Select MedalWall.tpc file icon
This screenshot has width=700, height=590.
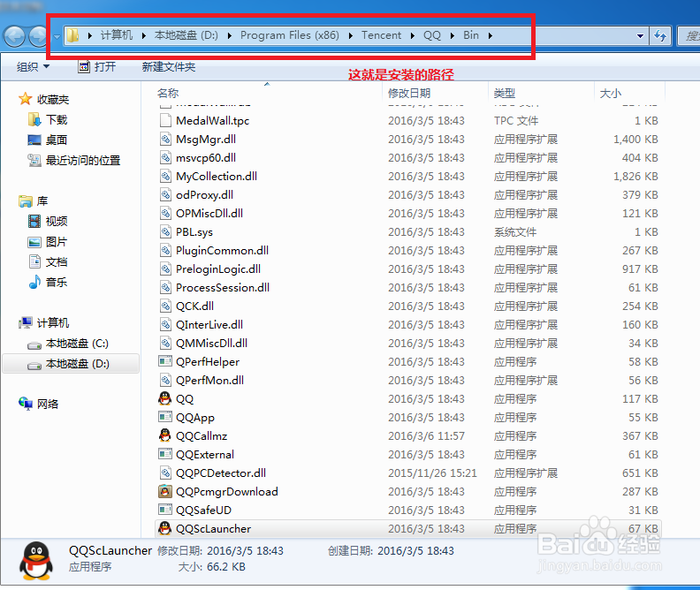165,120
